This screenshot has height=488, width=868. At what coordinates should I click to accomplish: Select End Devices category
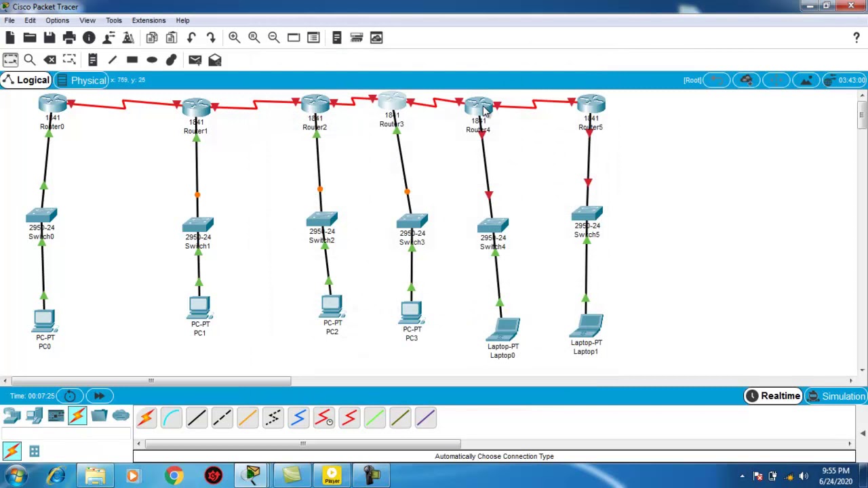point(35,416)
